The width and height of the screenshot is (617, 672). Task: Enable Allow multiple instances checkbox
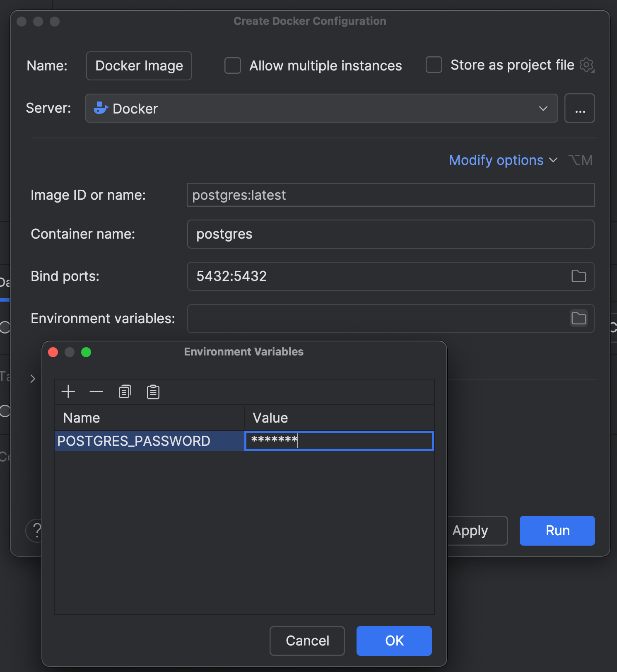233,65
